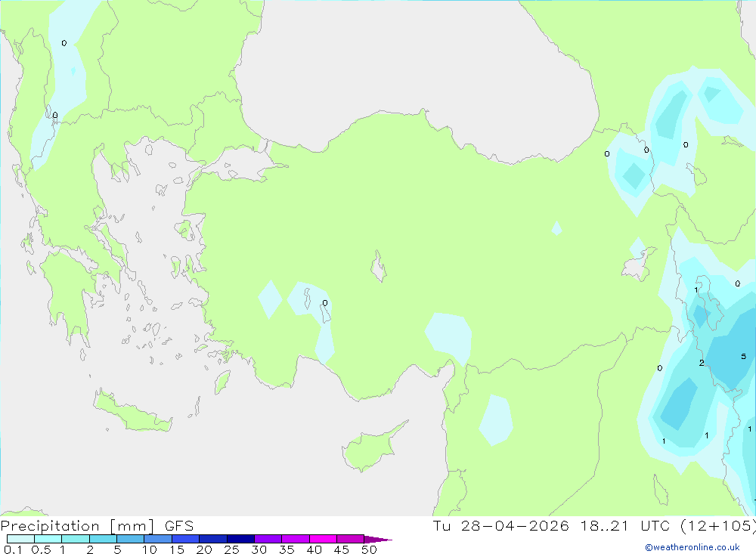The width and height of the screenshot is (756, 554).
Task: Click the legend value label 20
Action: 204,549
